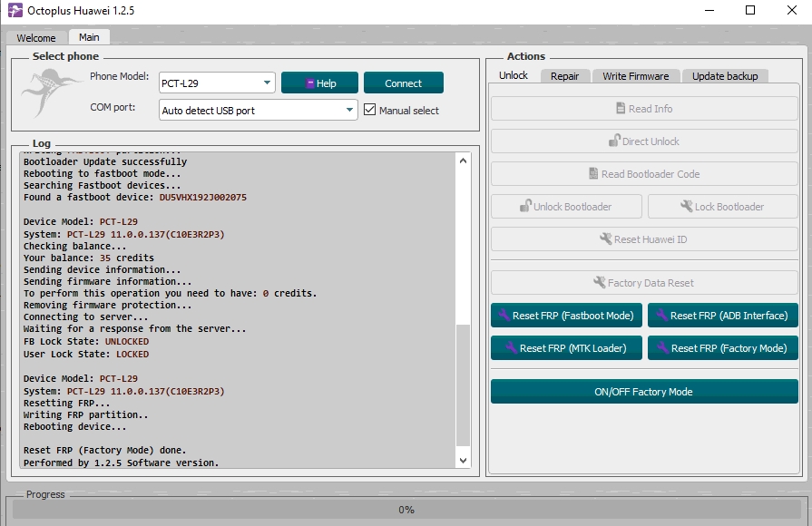812x526 pixels.
Task: Click the Octoplus app icon in title bar
Action: [15, 10]
